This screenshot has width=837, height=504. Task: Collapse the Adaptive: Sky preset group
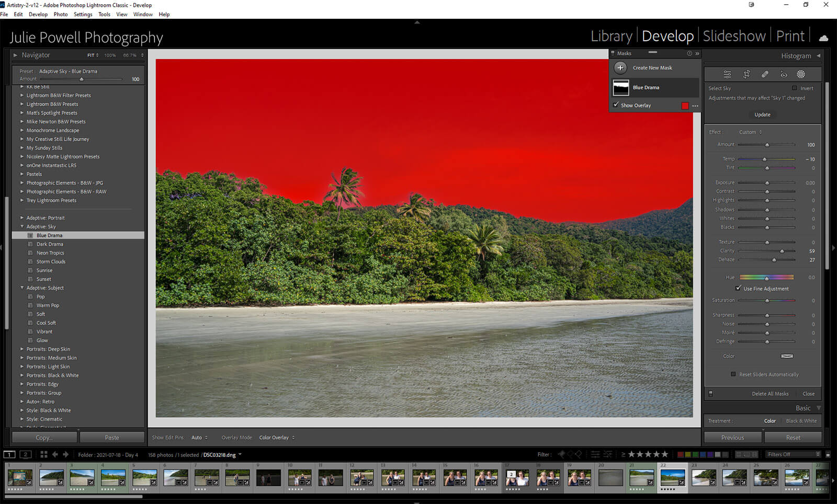[22, 226]
